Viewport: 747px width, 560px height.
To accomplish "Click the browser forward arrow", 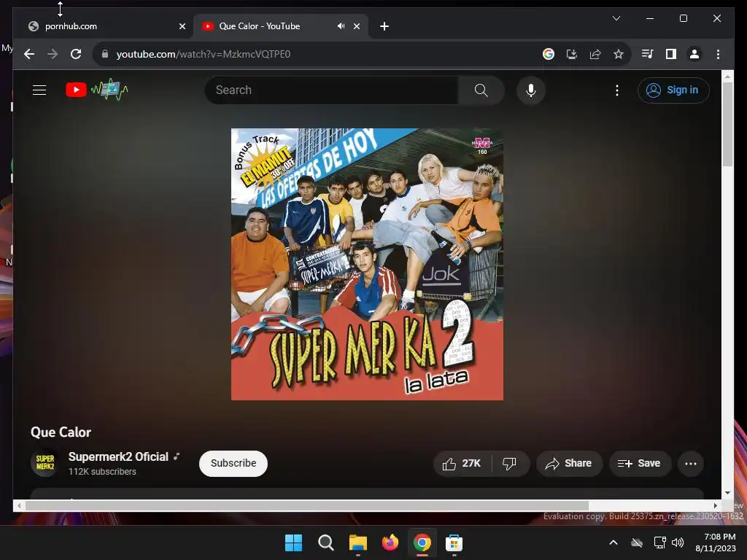I will [53, 54].
